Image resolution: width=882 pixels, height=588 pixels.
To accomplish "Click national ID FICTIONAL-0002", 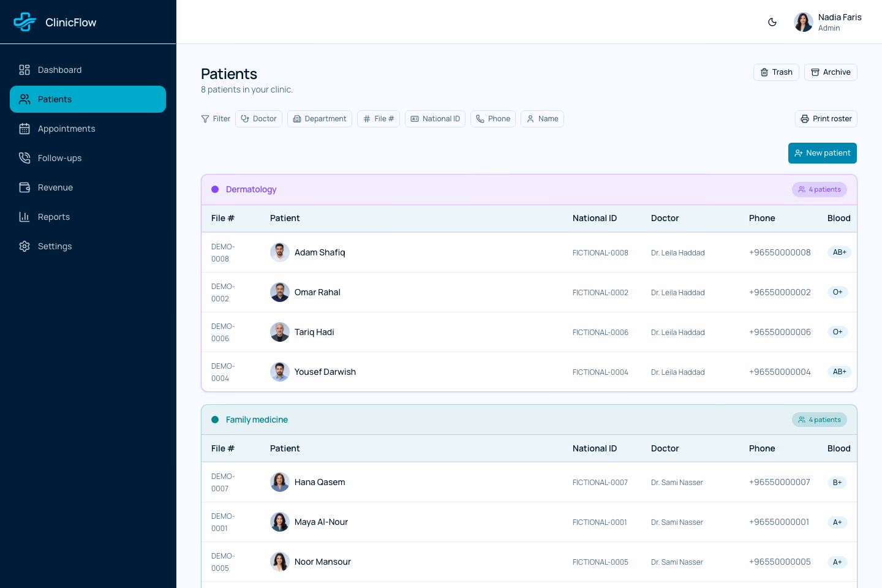I will (600, 293).
